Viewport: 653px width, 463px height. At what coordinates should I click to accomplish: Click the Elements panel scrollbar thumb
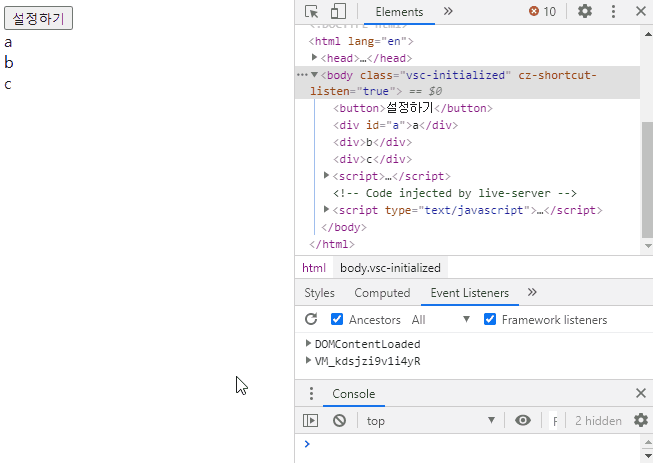(x=647, y=180)
